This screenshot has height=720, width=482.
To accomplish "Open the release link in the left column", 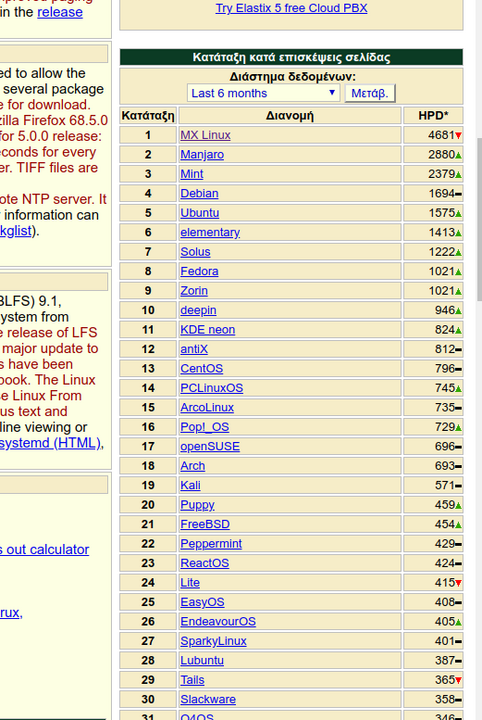I will [x=60, y=12].
